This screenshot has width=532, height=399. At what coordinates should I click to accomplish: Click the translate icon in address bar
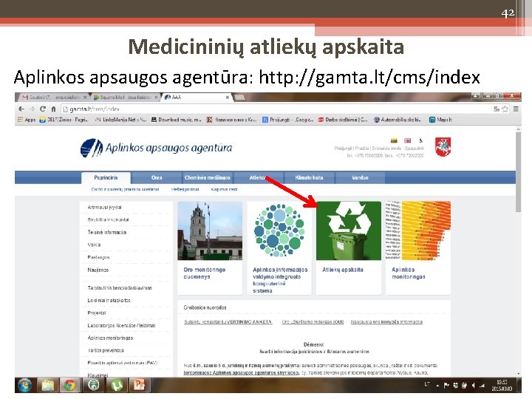pyautogui.click(x=497, y=109)
